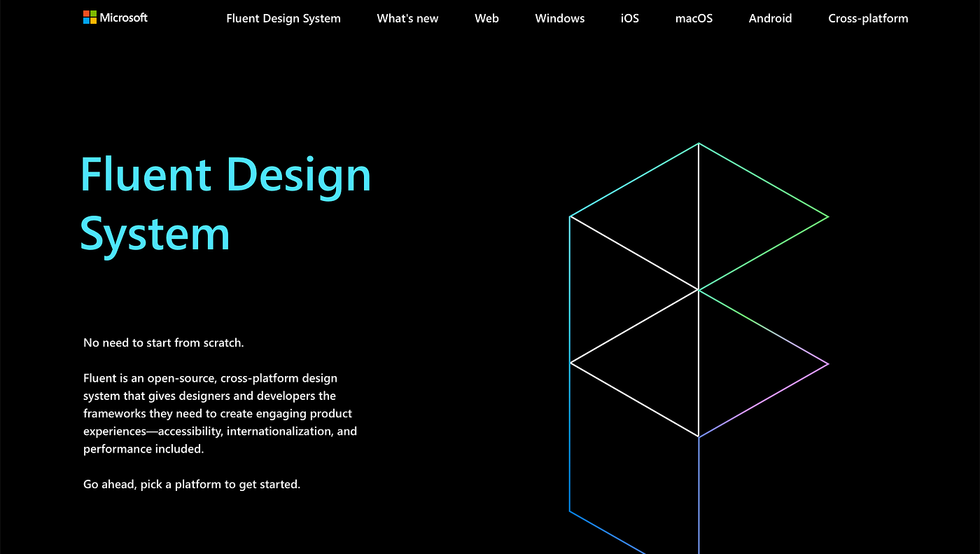Click the 'No need to start from scratch' text
This screenshot has width=980, height=554.
pos(163,342)
